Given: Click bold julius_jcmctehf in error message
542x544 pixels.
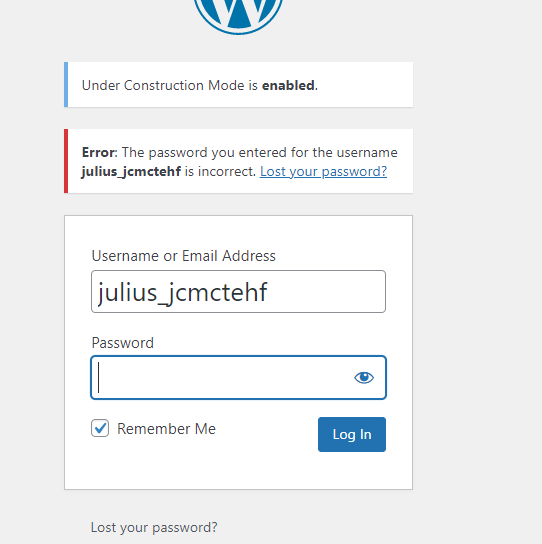Looking at the screenshot, I should (131, 171).
